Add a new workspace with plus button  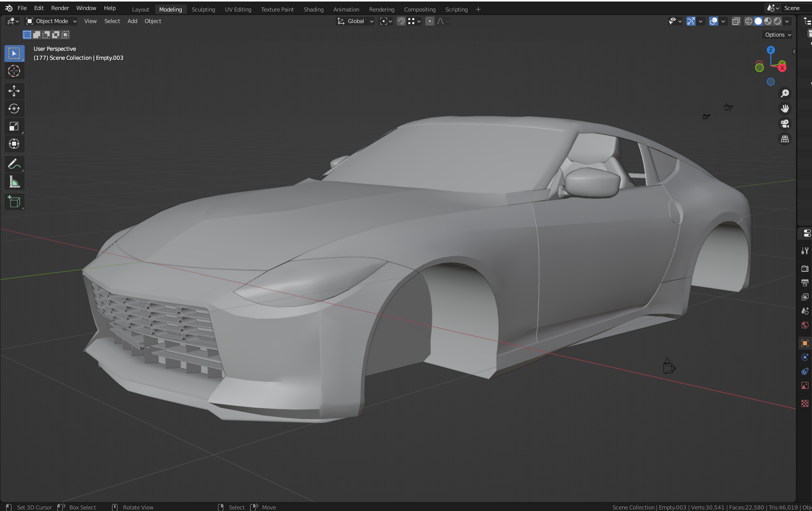[x=478, y=10]
